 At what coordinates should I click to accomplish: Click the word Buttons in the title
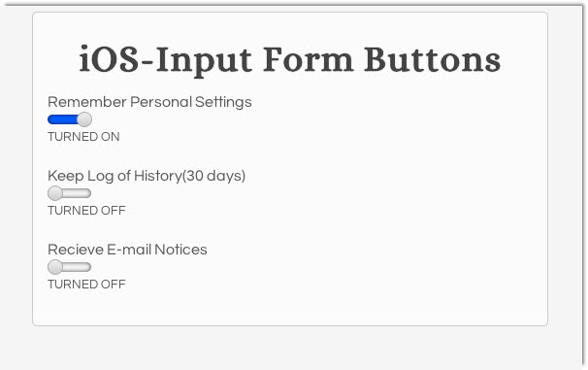tap(433, 60)
